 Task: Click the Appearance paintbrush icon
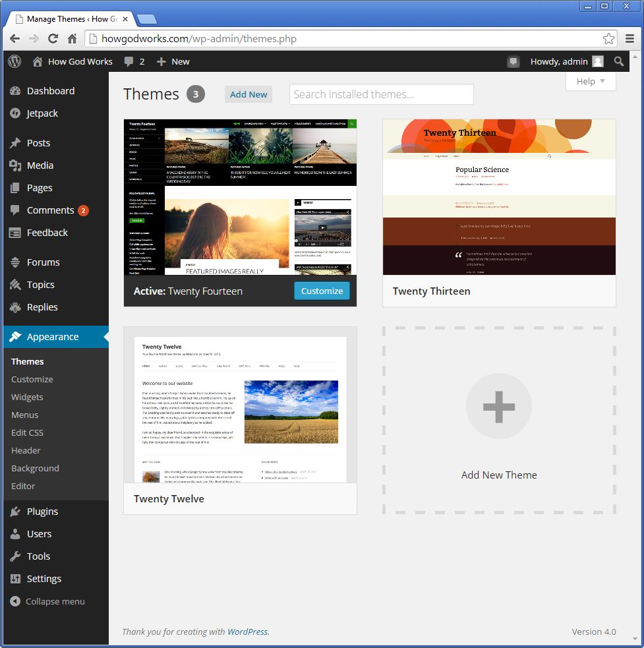point(15,337)
